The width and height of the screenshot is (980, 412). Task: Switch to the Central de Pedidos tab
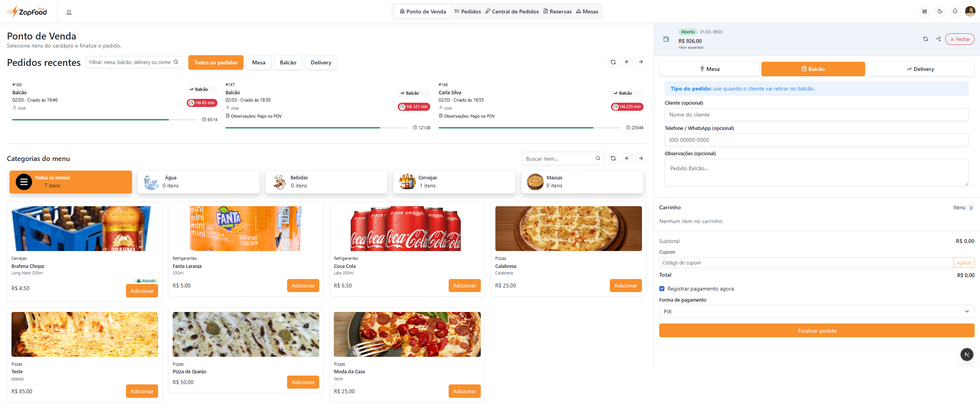[512, 11]
